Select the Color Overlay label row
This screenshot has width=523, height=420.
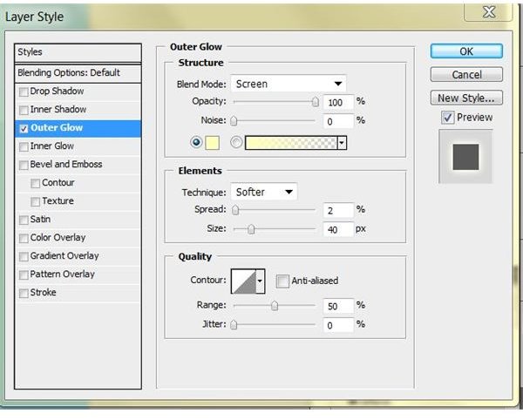[78, 238]
